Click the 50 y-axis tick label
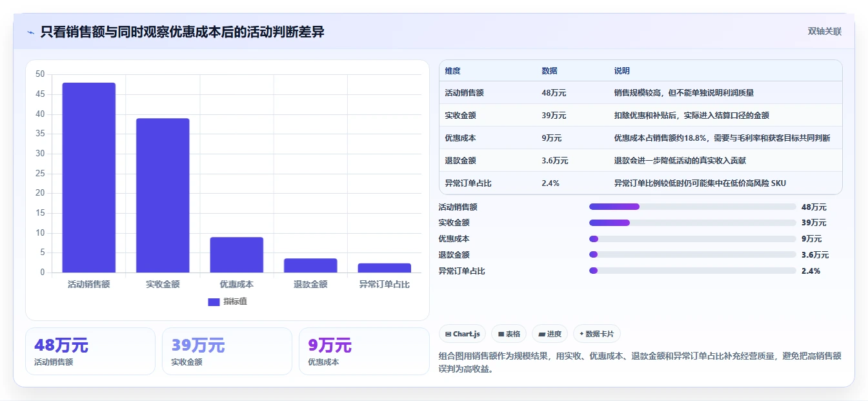 pyautogui.click(x=41, y=74)
